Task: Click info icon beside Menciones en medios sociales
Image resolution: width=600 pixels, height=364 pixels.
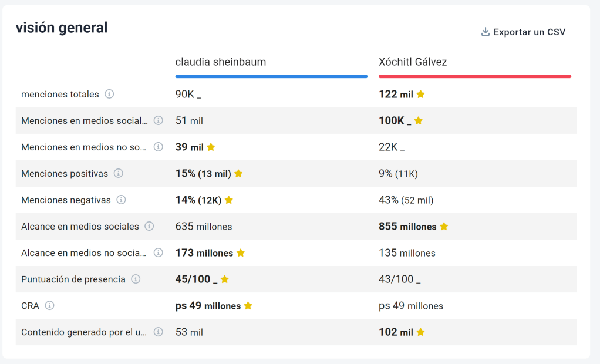Action: pos(158,120)
